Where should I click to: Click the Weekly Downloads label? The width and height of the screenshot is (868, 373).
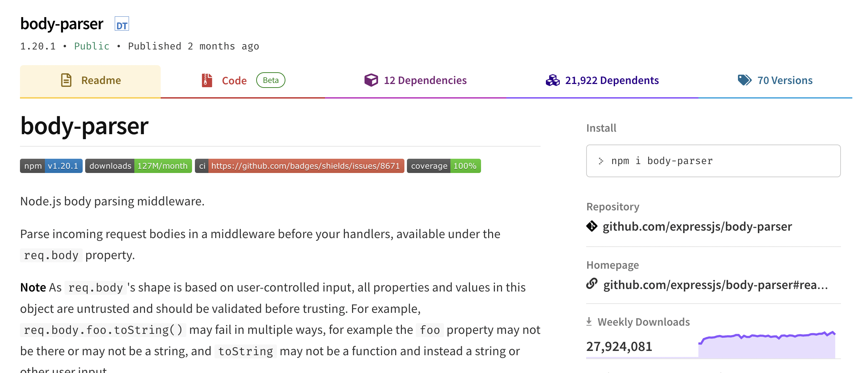tap(644, 322)
